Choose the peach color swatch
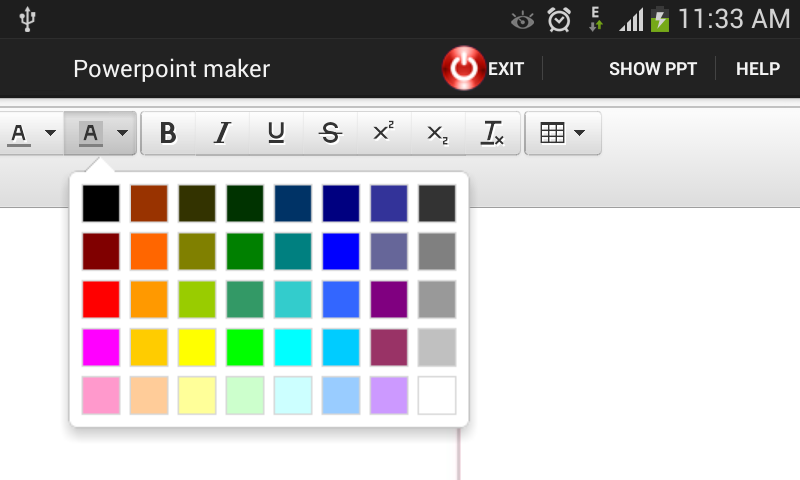800x480 pixels. point(149,395)
